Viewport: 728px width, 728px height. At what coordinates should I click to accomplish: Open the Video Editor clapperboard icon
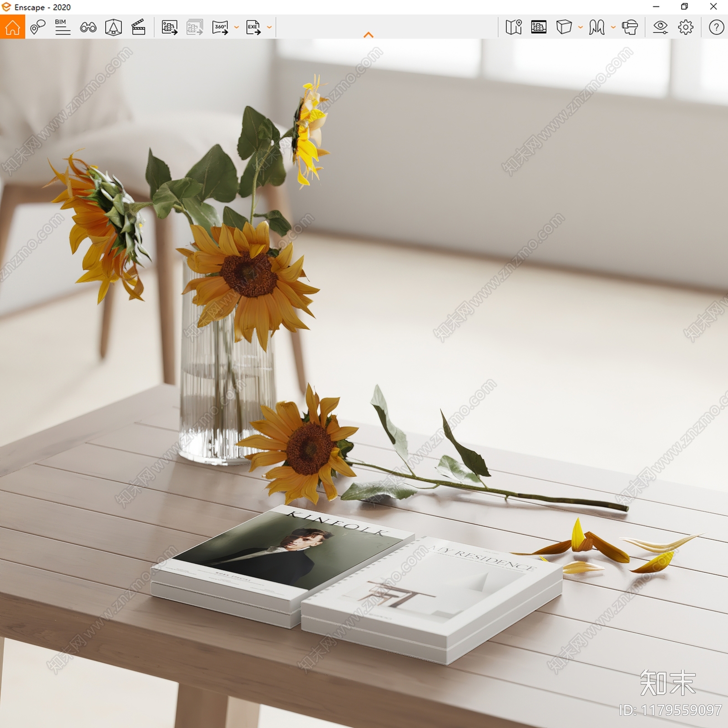click(138, 27)
